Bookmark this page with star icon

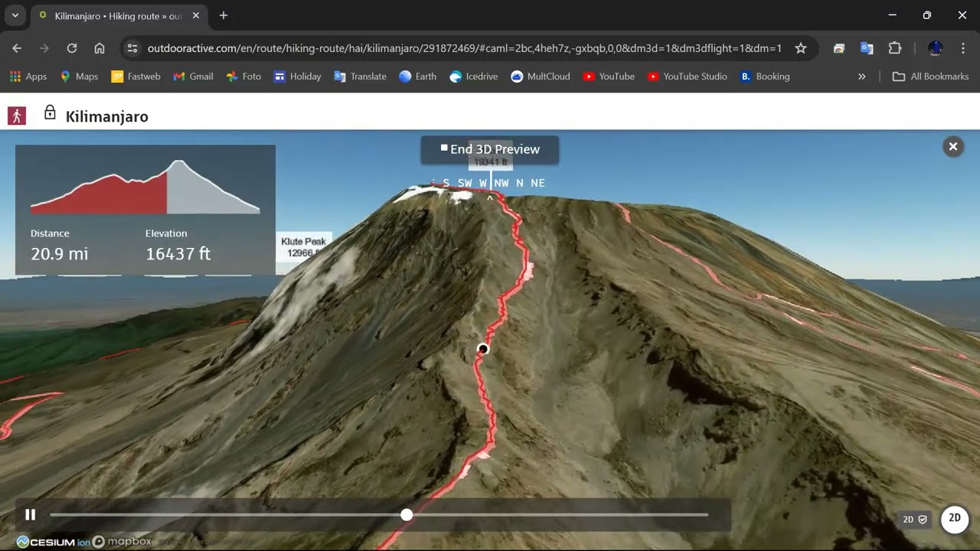(x=801, y=48)
